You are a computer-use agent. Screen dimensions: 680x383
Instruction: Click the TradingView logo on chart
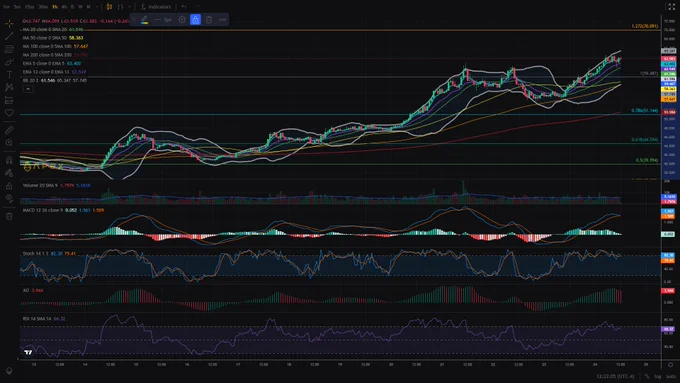click(x=28, y=352)
